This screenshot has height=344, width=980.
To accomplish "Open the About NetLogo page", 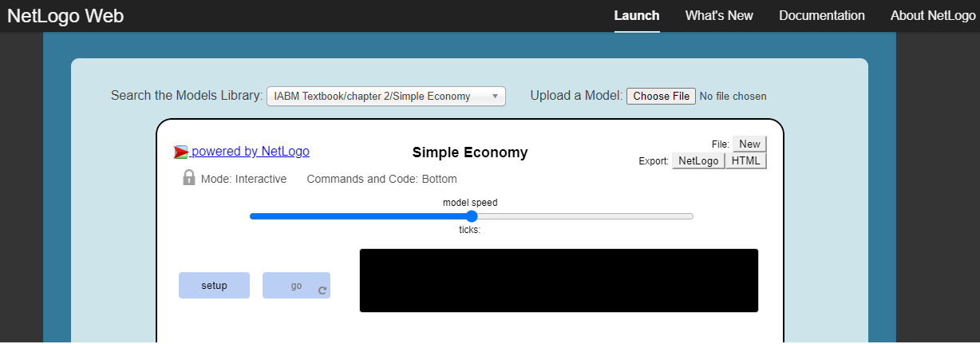I will tap(933, 16).
